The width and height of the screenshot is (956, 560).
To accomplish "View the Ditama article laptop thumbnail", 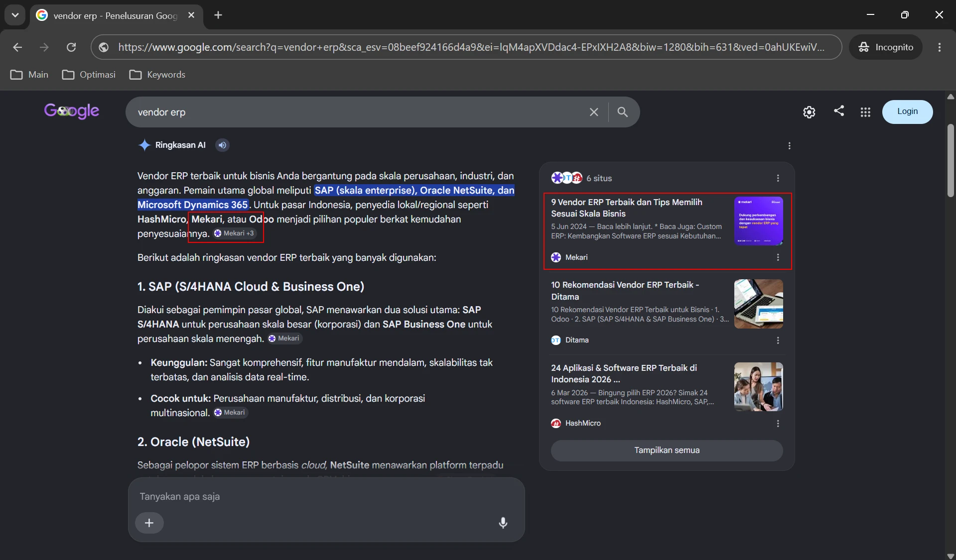I will (758, 304).
